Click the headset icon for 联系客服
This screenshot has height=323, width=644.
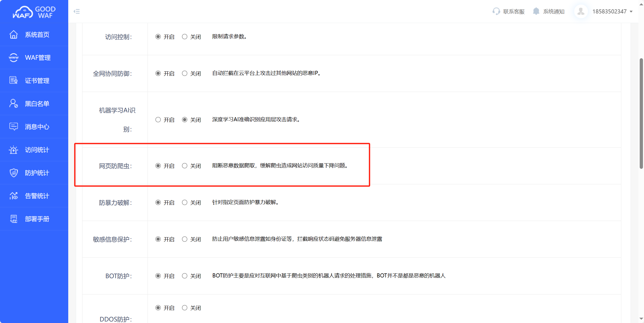(496, 11)
